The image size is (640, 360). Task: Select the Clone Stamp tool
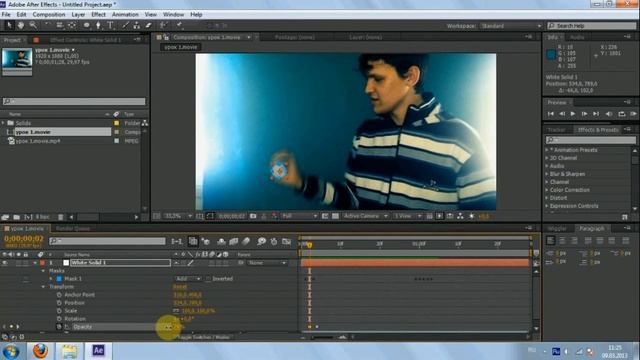pyautogui.click(x=137, y=25)
